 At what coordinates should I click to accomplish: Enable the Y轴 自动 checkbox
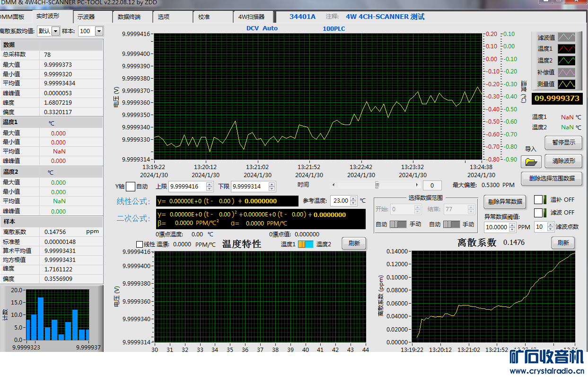[131, 187]
